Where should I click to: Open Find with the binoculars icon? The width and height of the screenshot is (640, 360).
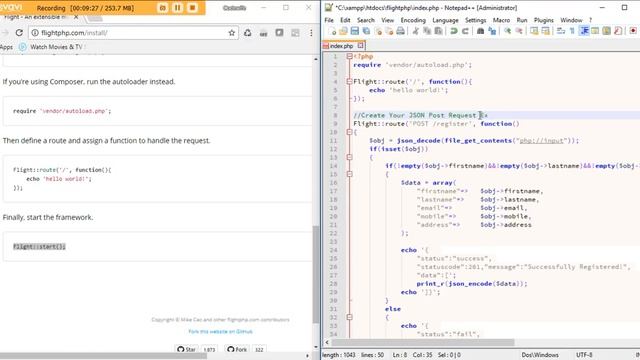(x=480, y=31)
